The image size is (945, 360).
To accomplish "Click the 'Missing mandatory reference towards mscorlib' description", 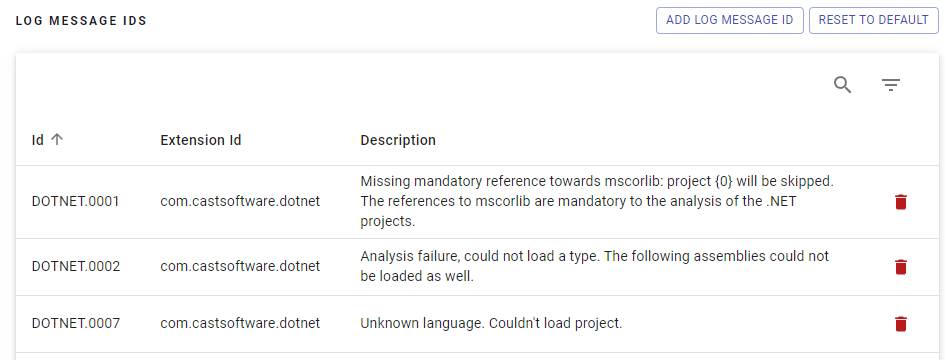I will pyautogui.click(x=597, y=201).
